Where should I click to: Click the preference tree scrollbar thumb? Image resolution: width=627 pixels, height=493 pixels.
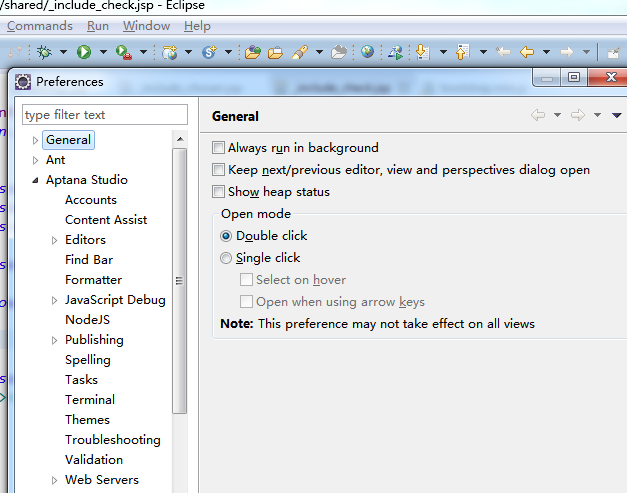(x=180, y=281)
